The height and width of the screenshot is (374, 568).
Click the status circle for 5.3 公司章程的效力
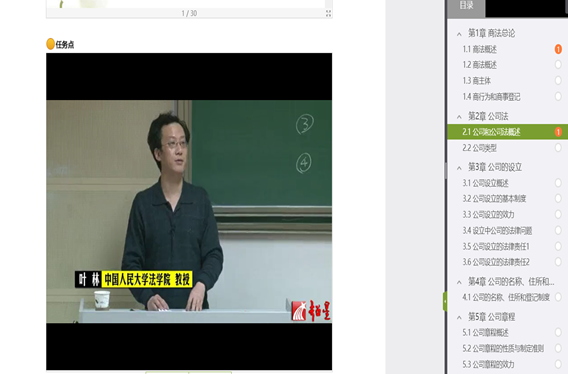(558, 364)
